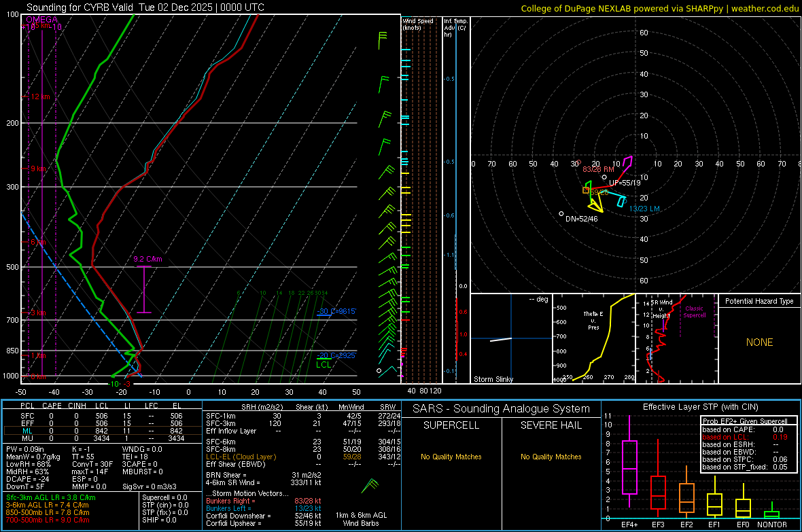The height and width of the screenshot is (532, 802).
Task: Click the SUPERCELL column heading in SARS
Action: [451, 425]
